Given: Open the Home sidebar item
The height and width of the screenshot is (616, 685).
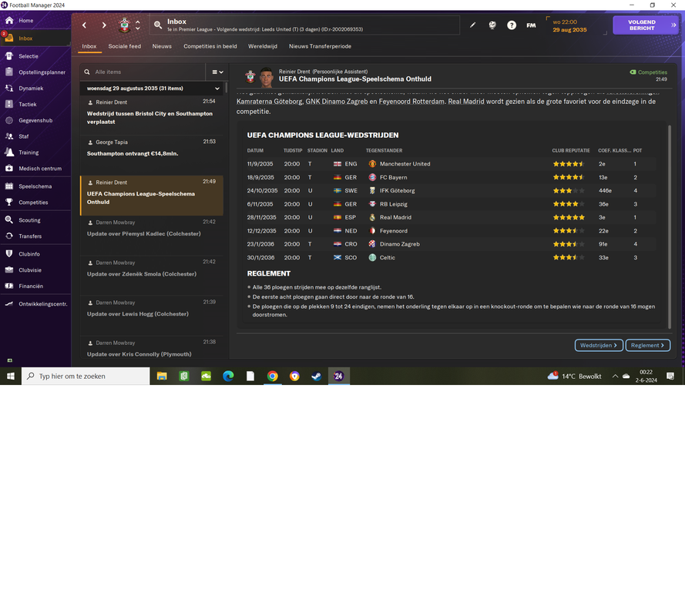Looking at the screenshot, I should 25,21.
